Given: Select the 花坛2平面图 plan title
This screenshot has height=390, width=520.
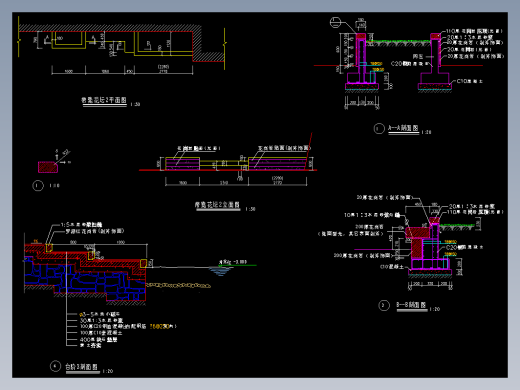Looking at the screenshot, I should 104,100.
